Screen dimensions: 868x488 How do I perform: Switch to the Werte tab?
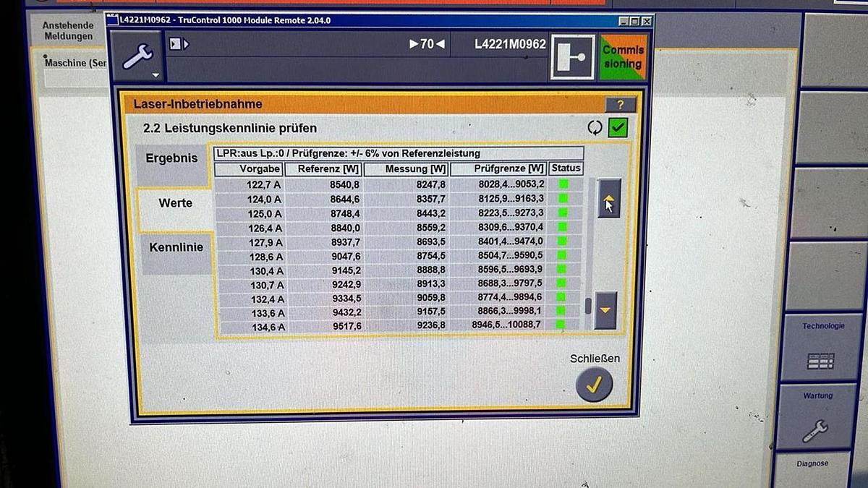175,203
